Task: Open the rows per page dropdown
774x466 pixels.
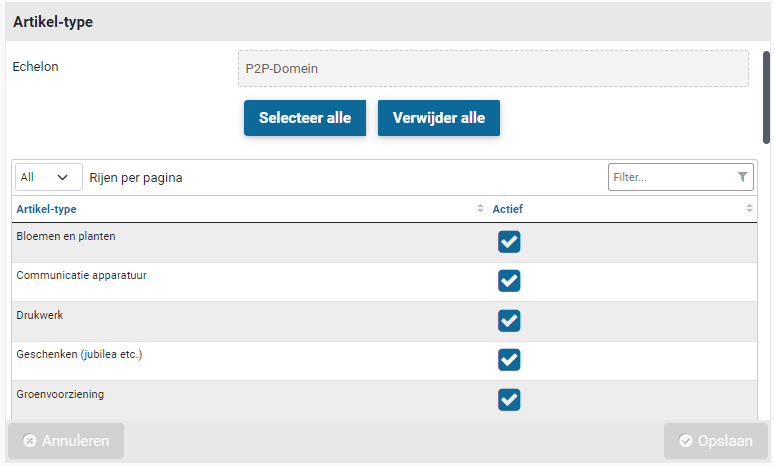Action: [x=49, y=177]
